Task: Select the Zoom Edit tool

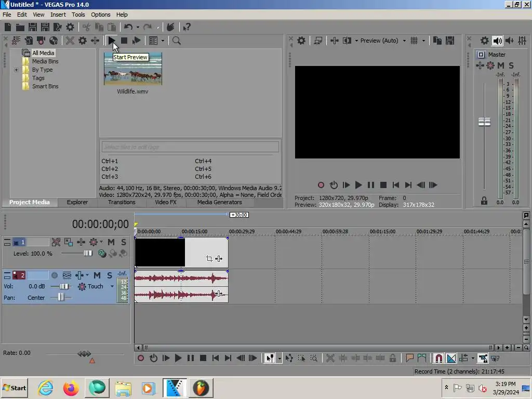Action: [x=314, y=358]
